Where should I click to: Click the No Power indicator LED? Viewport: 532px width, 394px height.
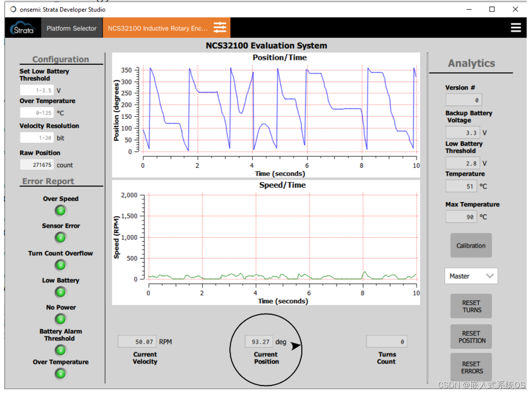[x=60, y=319]
